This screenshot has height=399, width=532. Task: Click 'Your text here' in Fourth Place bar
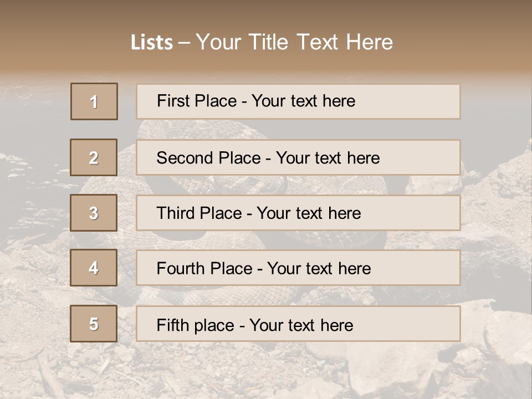pyautogui.click(x=319, y=268)
